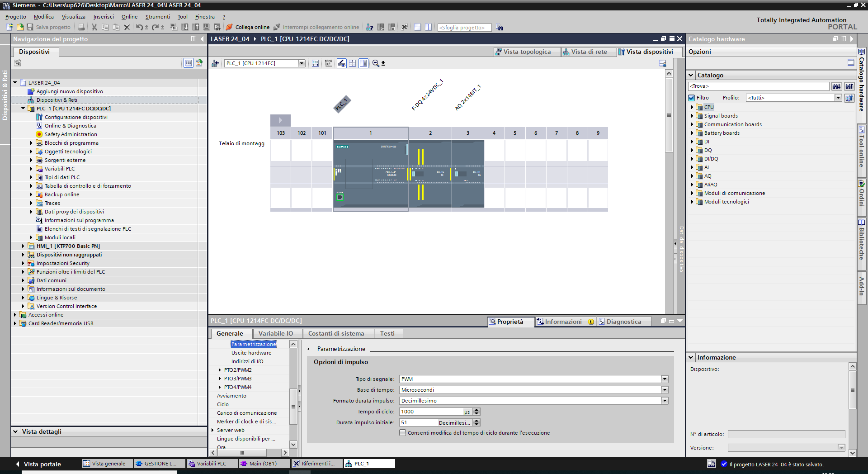Screen dimensions: 868x474
Task: Toggle Filtro checkbox in catalog
Action: (x=691, y=98)
